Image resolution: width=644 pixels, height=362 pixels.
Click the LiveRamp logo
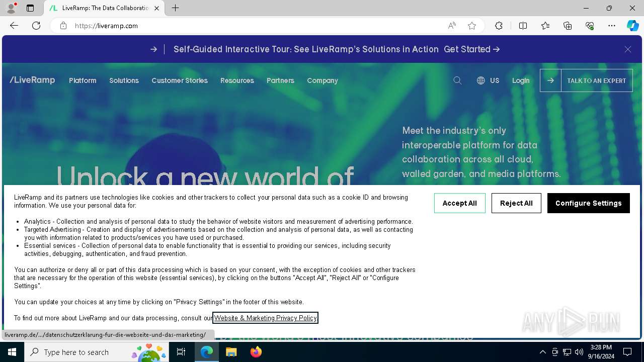(x=32, y=80)
